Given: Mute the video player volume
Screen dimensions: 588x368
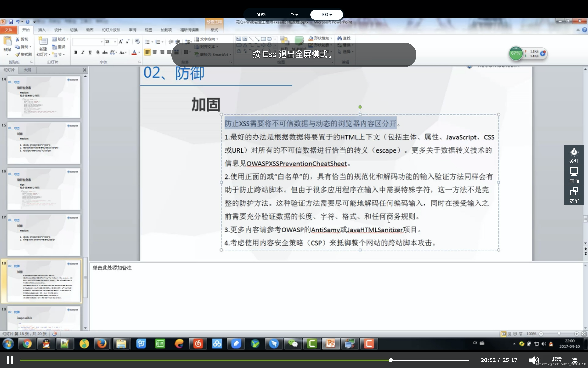Looking at the screenshot, I should coord(534,360).
